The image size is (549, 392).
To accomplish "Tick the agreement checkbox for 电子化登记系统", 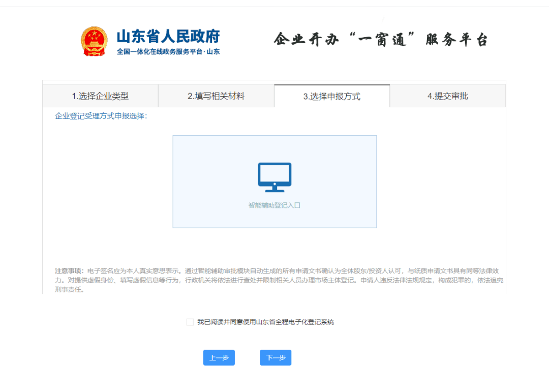I will 190,322.
